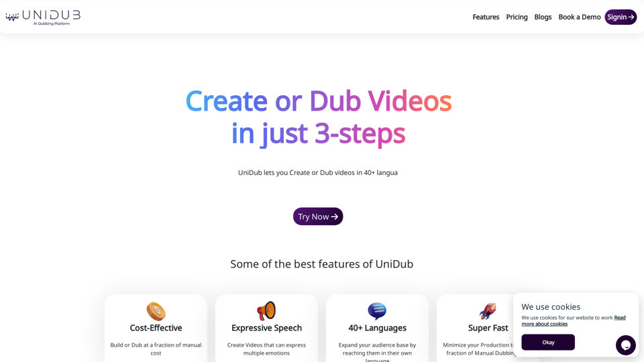Click the Super Fast rocket icon

[x=488, y=311]
